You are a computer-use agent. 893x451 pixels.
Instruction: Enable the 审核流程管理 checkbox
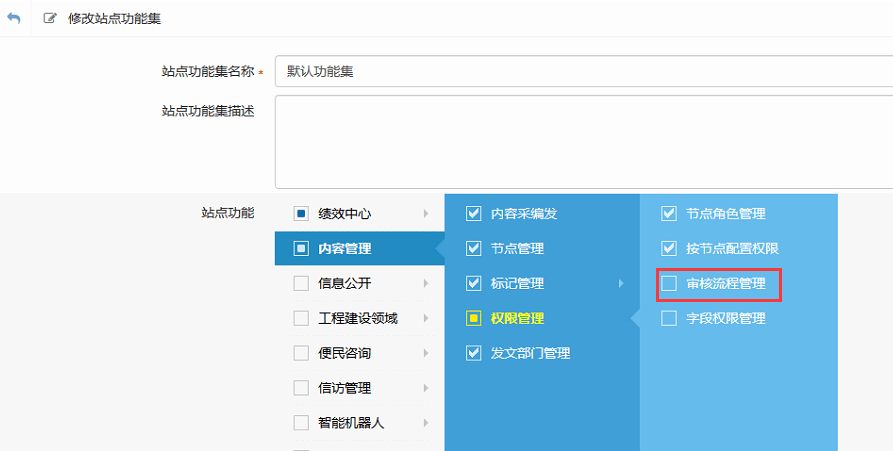[669, 283]
